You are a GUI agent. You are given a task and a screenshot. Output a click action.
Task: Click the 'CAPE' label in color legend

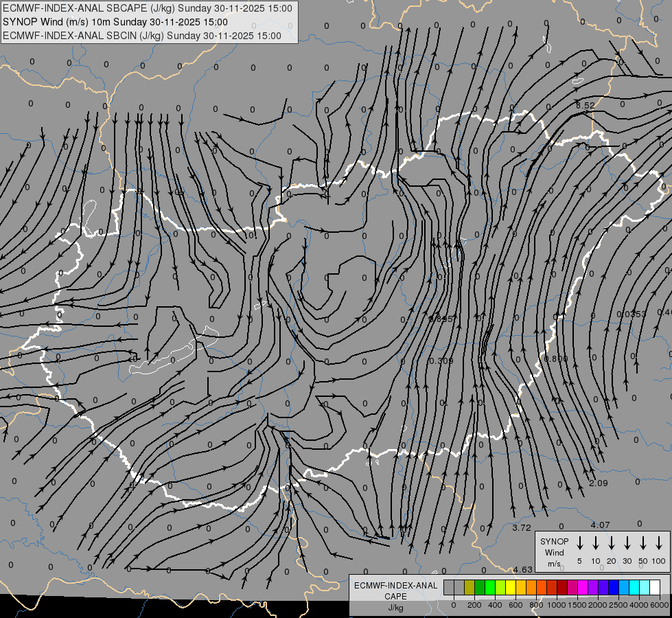395,597
